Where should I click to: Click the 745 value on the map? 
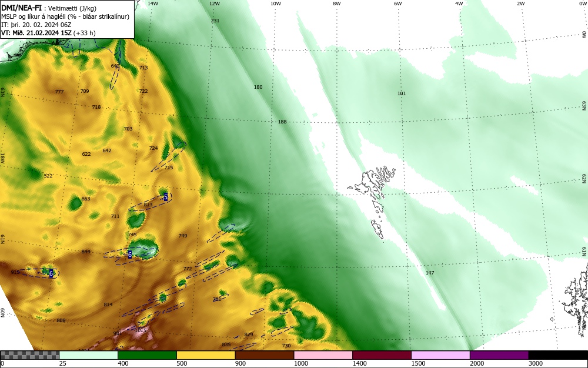[x=132, y=235]
